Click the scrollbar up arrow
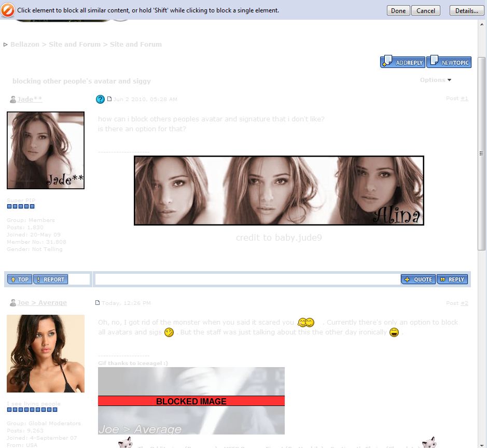The width and height of the screenshot is (487, 448). [x=482, y=24]
